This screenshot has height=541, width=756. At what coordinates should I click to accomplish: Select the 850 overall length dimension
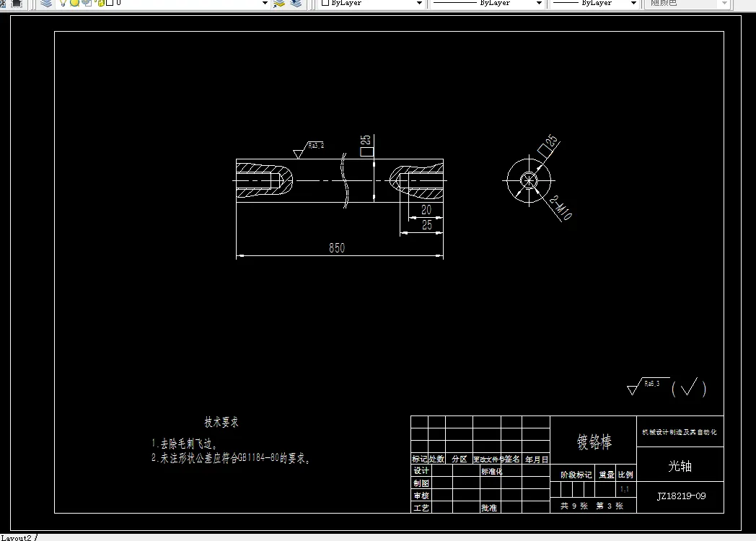point(337,248)
